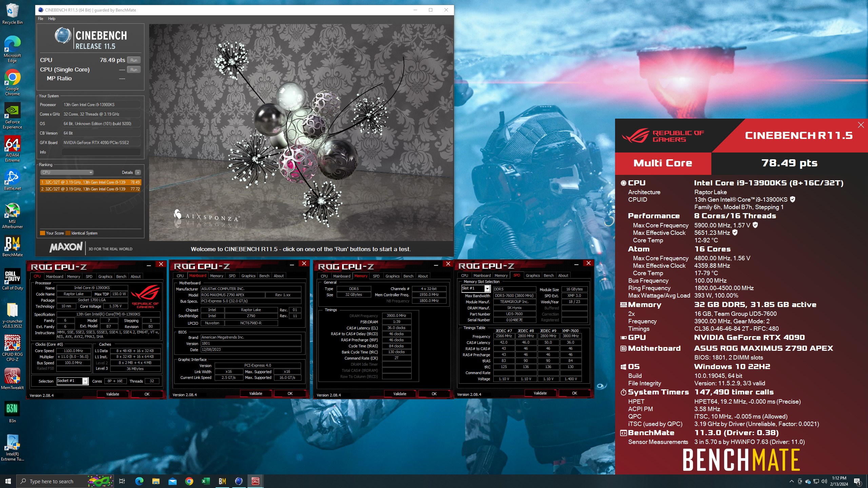Image resolution: width=868 pixels, height=488 pixels.
Task: Switch to Cinebench taskbar icon
Action: pyautogui.click(x=239, y=481)
